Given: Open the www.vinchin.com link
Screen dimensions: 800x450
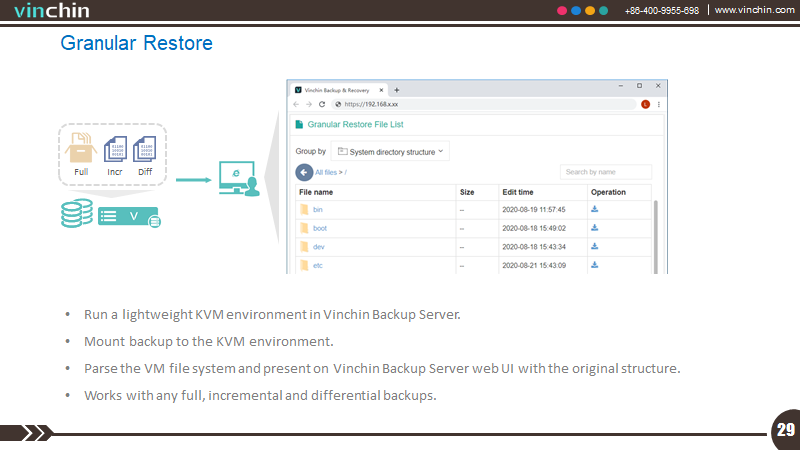Looking at the screenshot, I should pyautogui.click(x=754, y=10).
